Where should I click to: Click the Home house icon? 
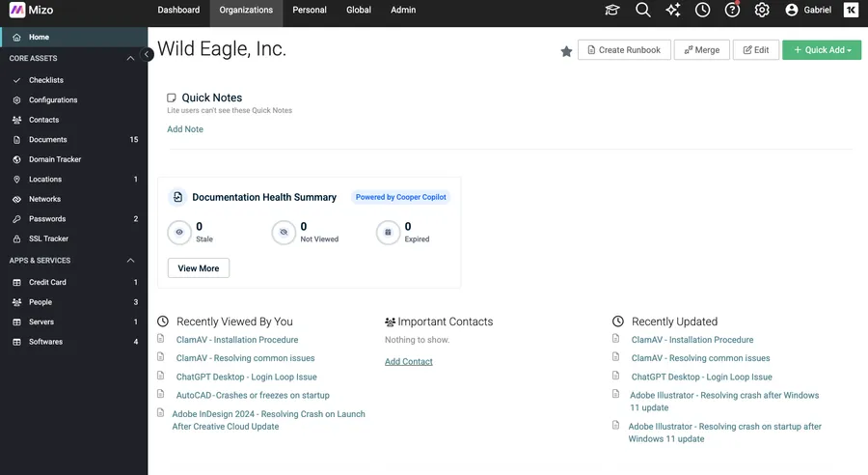point(16,37)
